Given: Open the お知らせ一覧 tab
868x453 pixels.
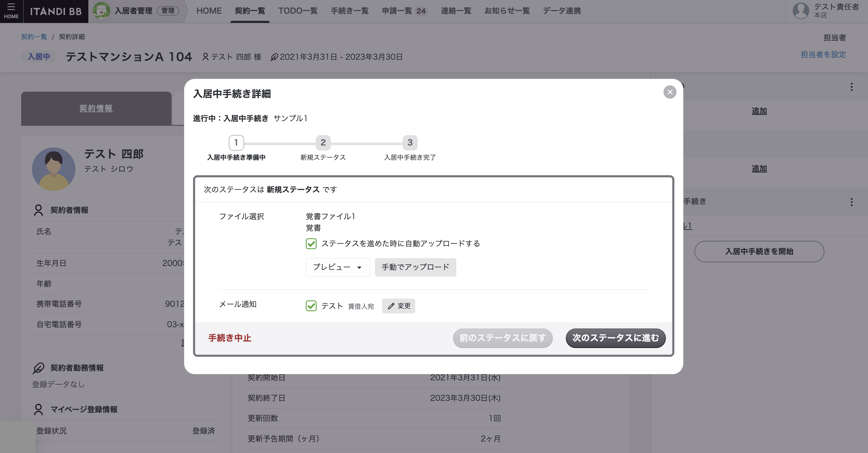Looking at the screenshot, I should (507, 11).
